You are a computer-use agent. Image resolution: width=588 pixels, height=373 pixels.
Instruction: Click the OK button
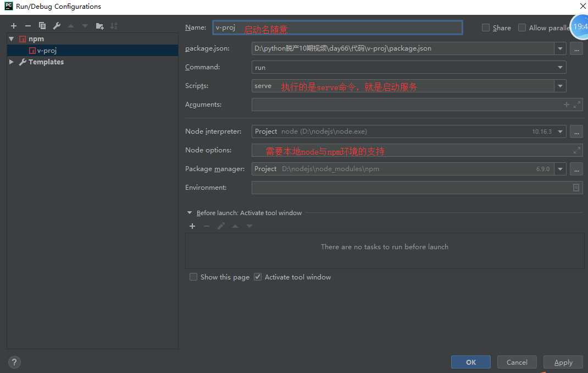pyautogui.click(x=470, y=362)
